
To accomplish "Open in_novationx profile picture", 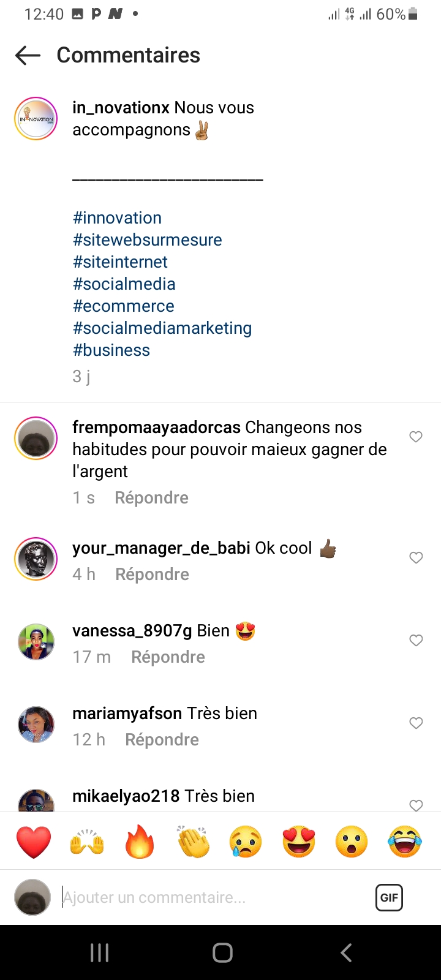I will point(36,119).
